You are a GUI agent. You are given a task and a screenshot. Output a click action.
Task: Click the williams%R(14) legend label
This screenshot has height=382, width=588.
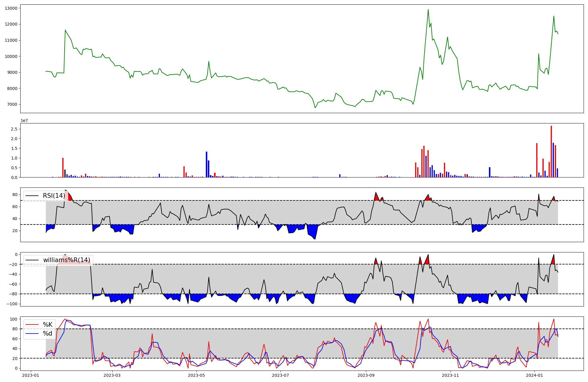[x=67, y=260]
